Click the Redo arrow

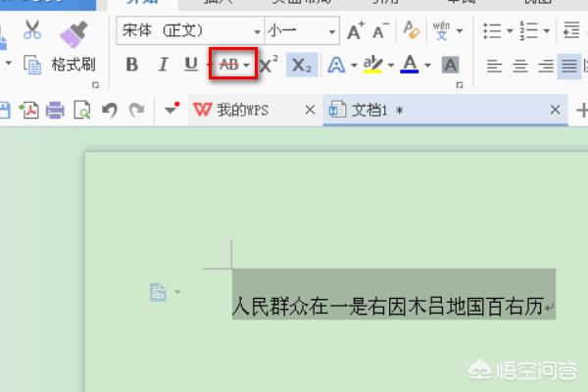click(x=137, y=111)
